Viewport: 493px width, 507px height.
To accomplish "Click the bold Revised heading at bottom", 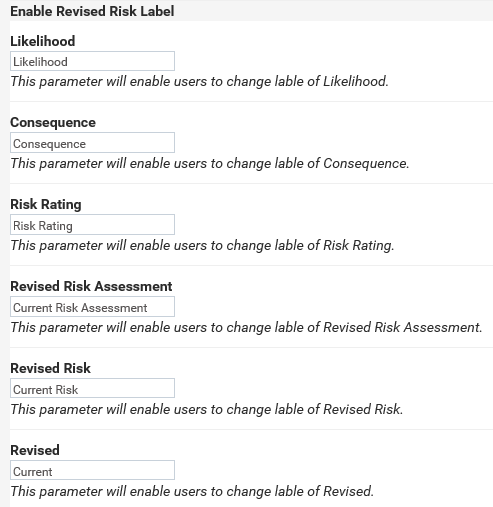I will click(35, 450).
